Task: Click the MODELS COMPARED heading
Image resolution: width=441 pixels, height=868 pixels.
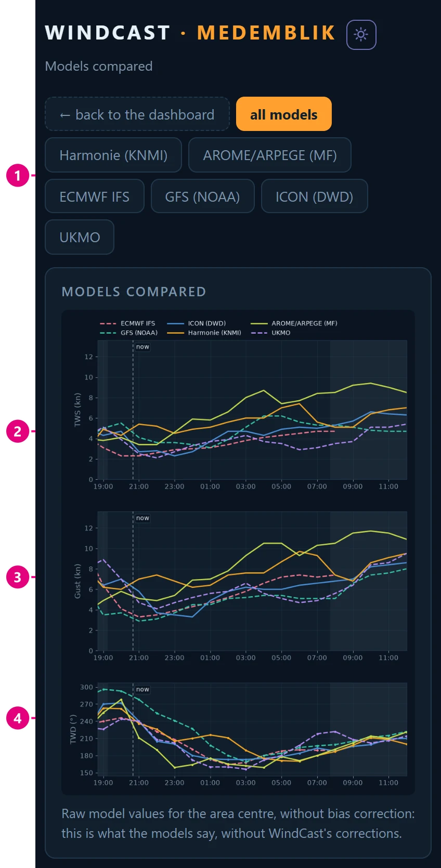Action: tap(134, 292)
